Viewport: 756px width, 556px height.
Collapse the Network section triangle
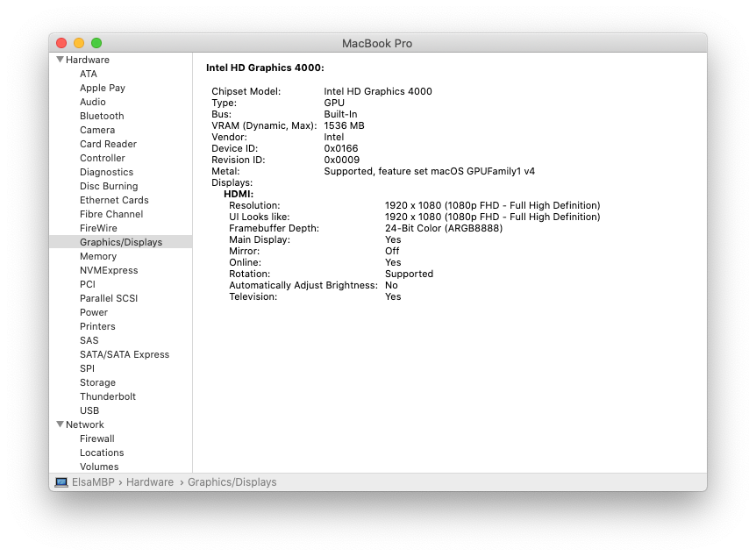pyautogui.click(x=60, y=424)
